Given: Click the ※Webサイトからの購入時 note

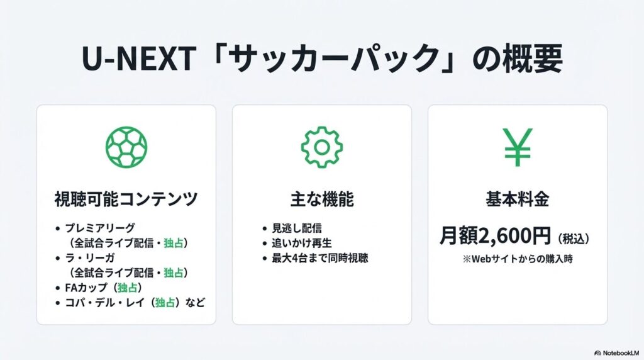Looking at the screenshot, I should 517,259.
